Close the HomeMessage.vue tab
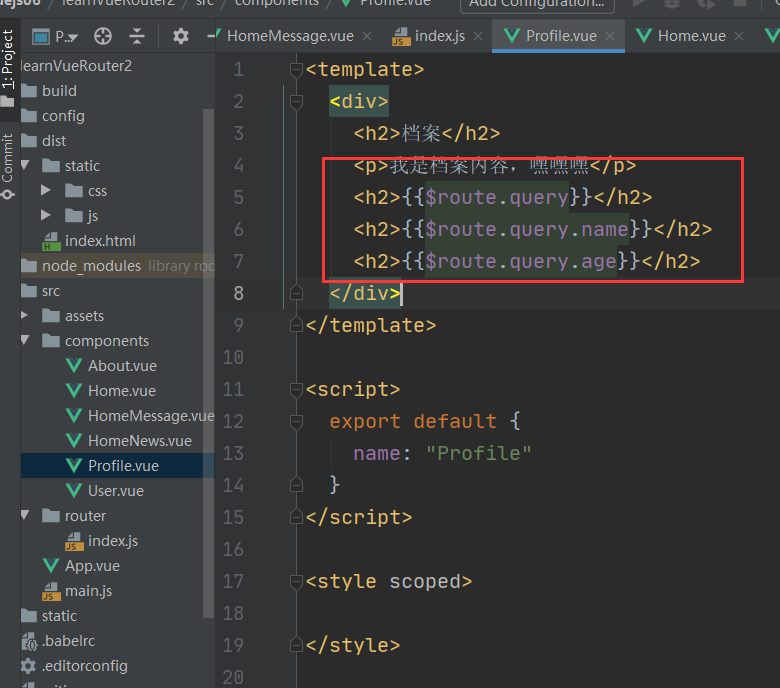The image size is (780, 688). [367, 36]
